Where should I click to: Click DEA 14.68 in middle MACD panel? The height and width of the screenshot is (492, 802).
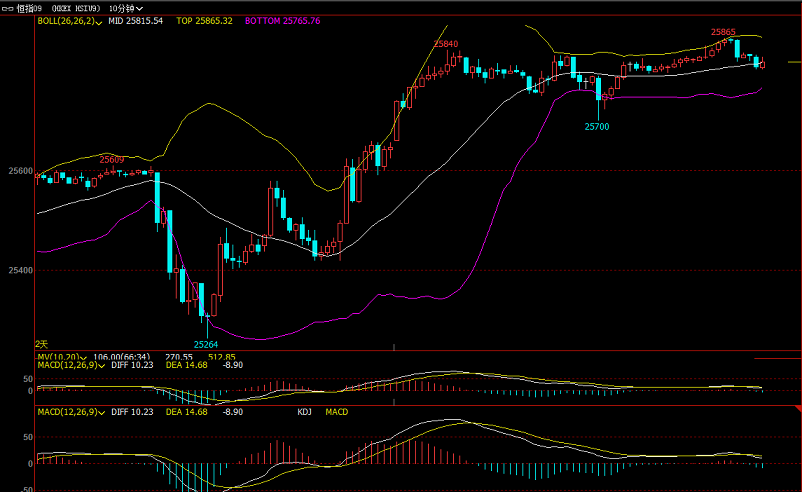[x=187, y=365]
